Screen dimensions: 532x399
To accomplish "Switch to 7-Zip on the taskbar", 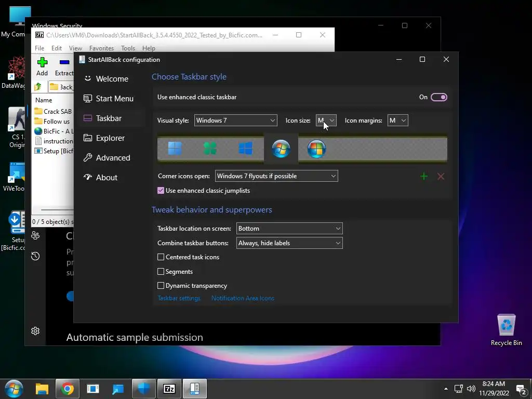I will pyautogui.click(x=169, y=389).
